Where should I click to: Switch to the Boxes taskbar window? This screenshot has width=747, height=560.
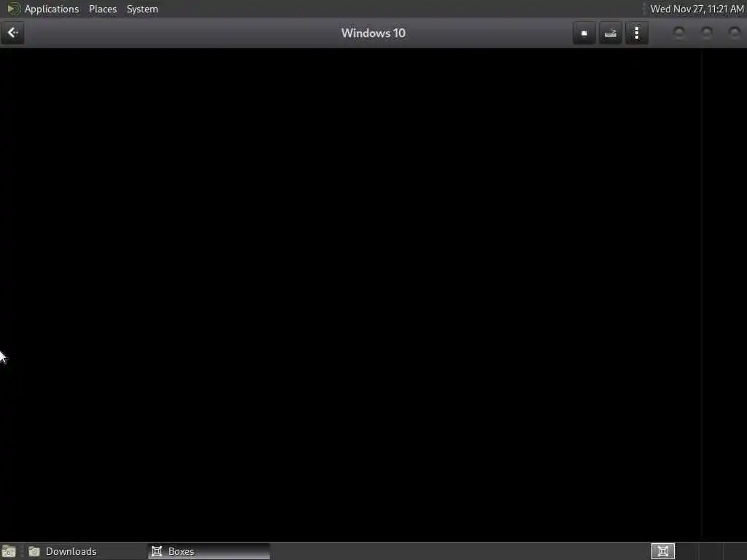209,551
